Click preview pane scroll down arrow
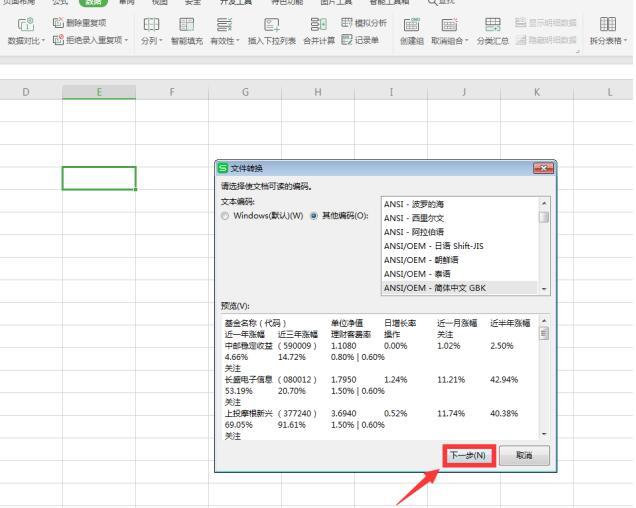The height and width of the screenshot is (508, 636). click(544, 434)
